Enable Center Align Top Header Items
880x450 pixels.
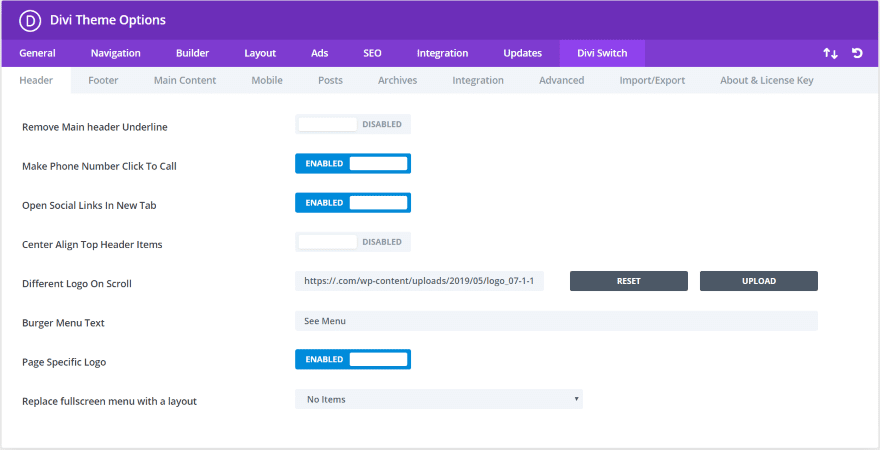coord(353,242)
